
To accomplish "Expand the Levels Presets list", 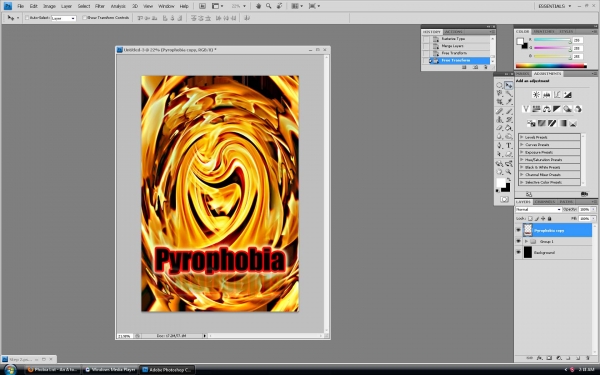I will click(521, 137).
